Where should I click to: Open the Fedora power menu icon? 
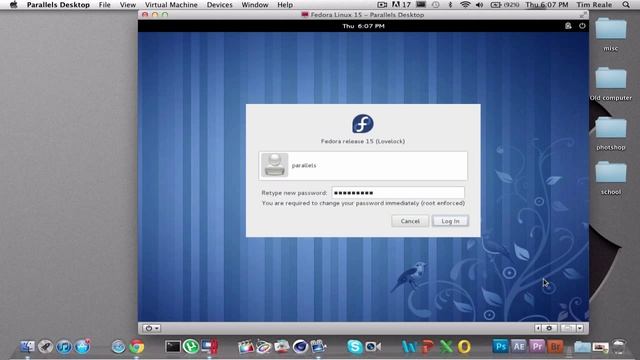pyautogui.click(x=582, y=26)
